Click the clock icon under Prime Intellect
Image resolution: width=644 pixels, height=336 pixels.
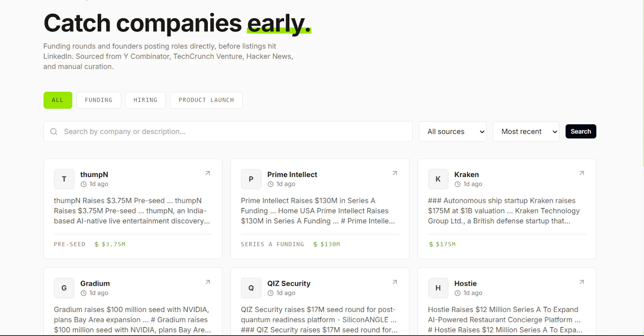[x=270, y=184]
